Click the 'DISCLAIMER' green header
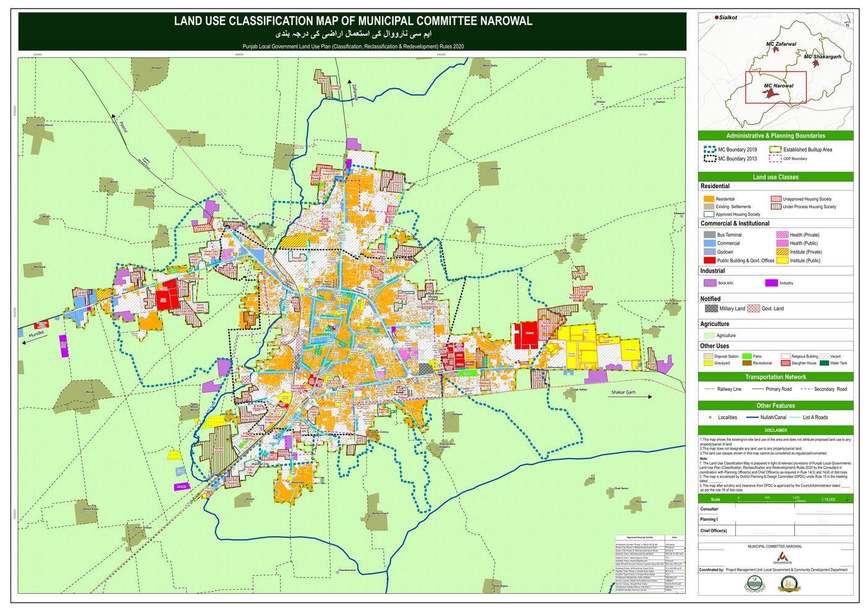Image resolution: width=868 pixels, height=613 pixels. (x=776, y=430)
